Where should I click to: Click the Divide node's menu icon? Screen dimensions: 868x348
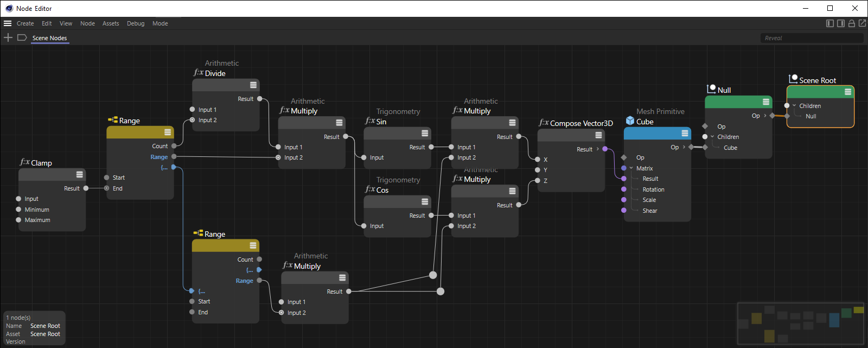tap(253, 85)
